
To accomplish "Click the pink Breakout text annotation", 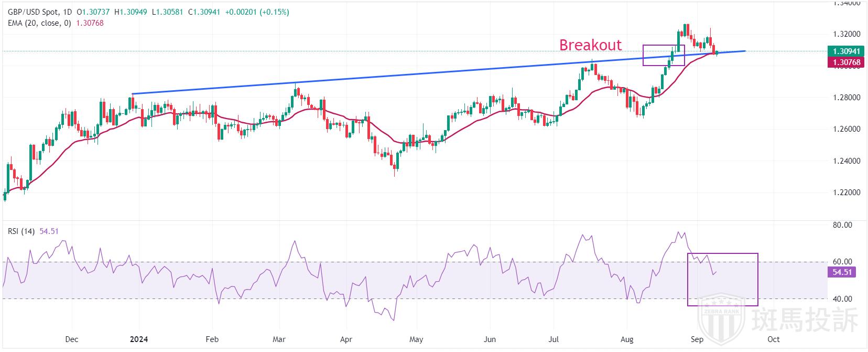I will 590,45.
